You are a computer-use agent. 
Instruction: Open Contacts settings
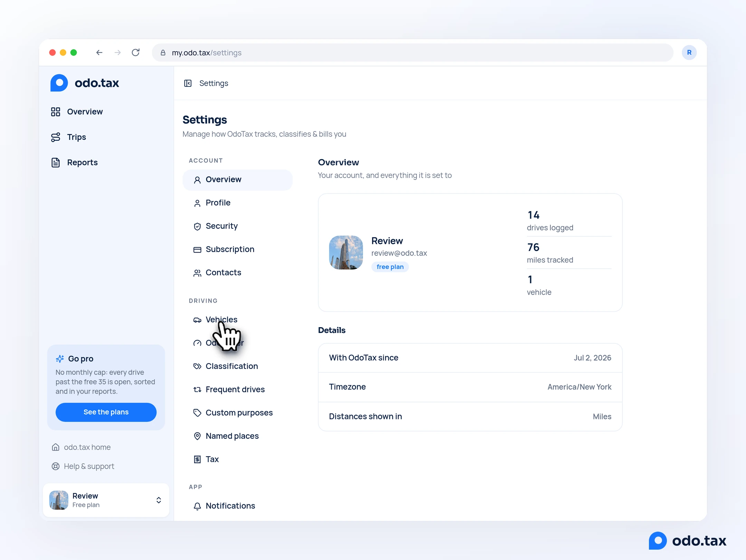(237, 273)
